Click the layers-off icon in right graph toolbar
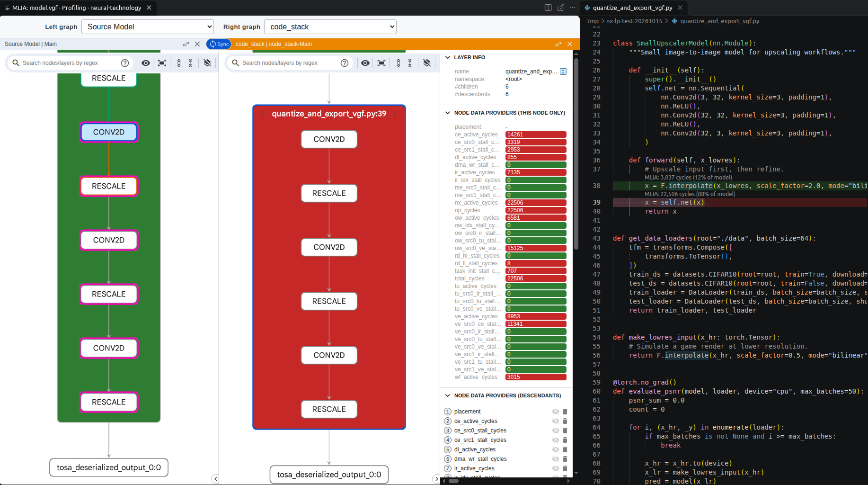This screenshot has width=868, height=485. pyautogui.click(x=427, y=63)
